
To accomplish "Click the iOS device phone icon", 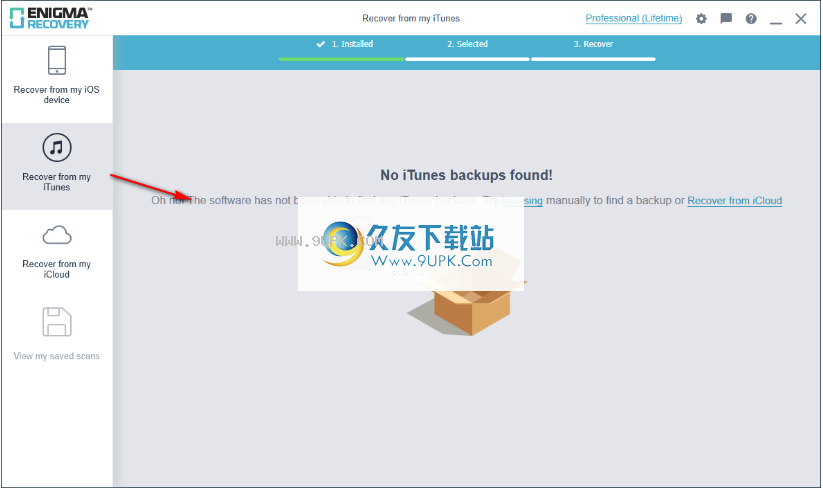I will point(57,60).
